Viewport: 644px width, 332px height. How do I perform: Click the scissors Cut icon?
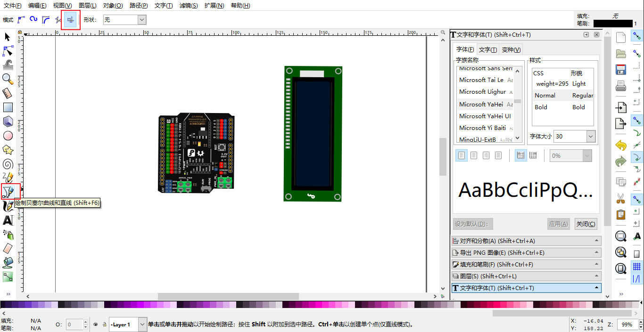click(x=621, y=198)
